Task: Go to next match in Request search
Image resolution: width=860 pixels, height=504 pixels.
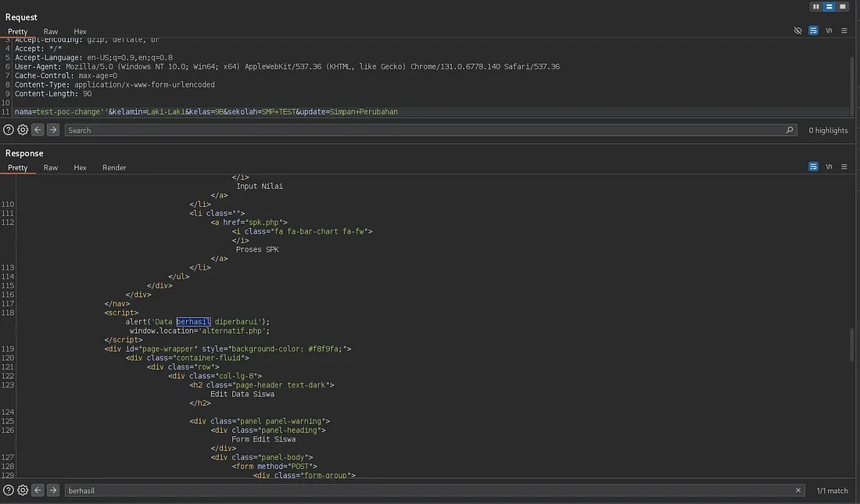Action: point(52,130)
